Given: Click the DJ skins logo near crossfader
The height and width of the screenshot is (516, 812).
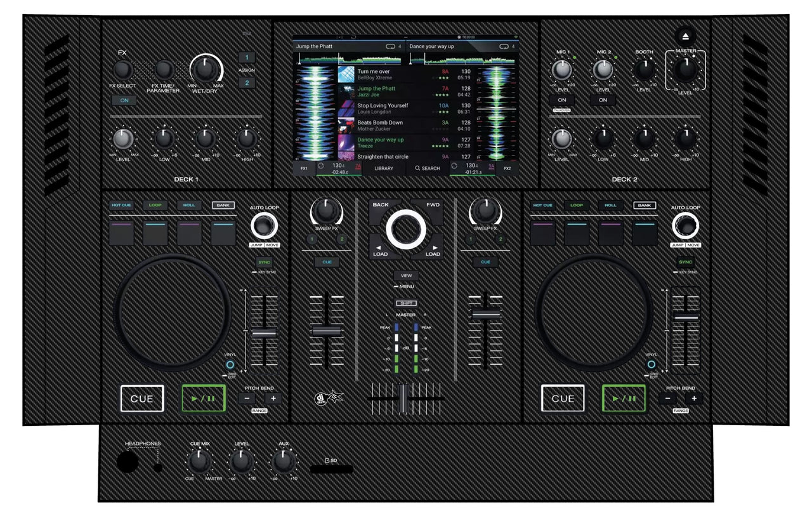Looking at the screenshot, I should tap(329, 399).
